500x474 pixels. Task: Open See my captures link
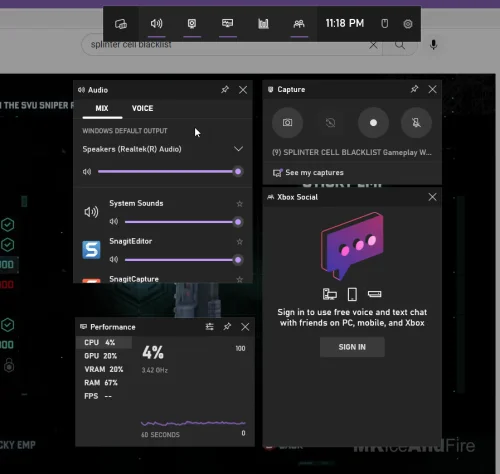(308, 173)
